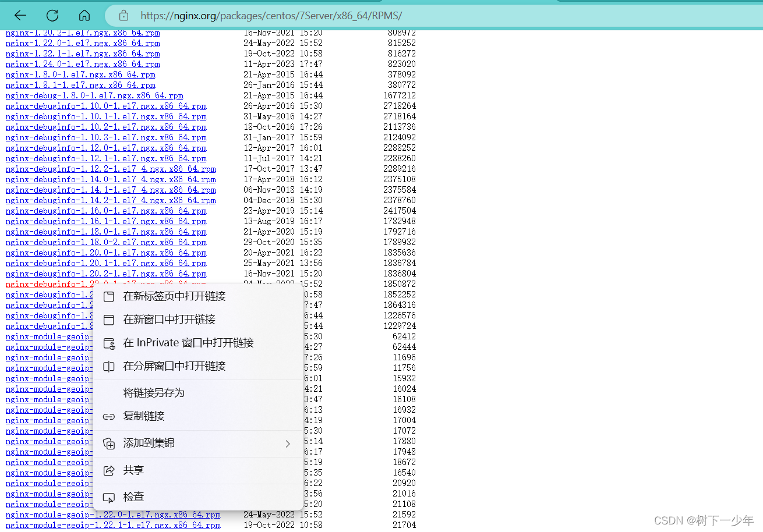The height and width of the screenshot is (532, 763).
Task: Click chain link icon beside '复制链接'
Action: coord(109,416)
